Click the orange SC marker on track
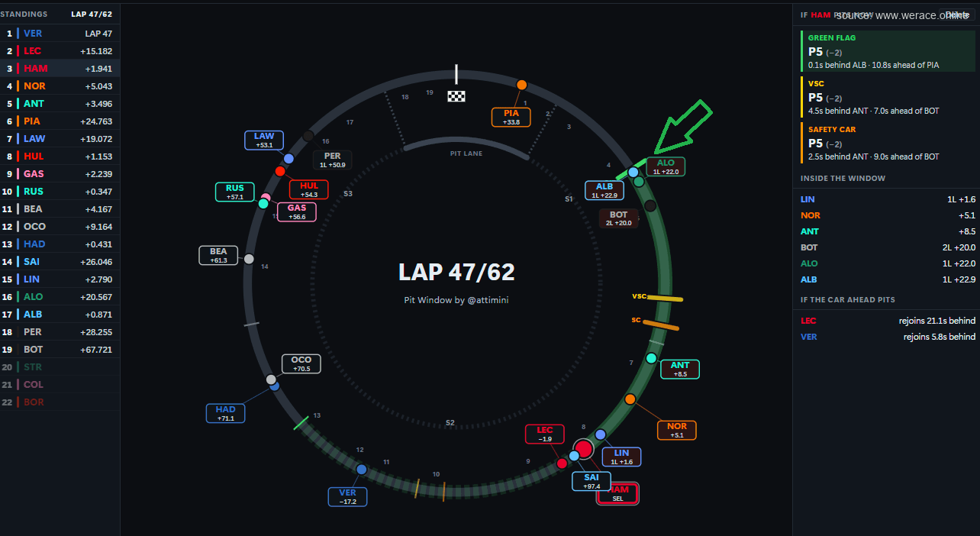Screen dimensions: 980x536 (661, 325)
